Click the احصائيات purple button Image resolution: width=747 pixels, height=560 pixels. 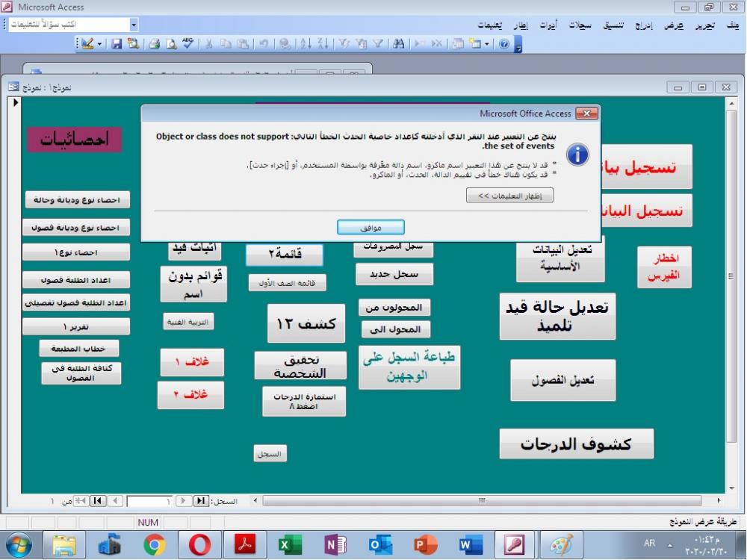tap(74, 139)
